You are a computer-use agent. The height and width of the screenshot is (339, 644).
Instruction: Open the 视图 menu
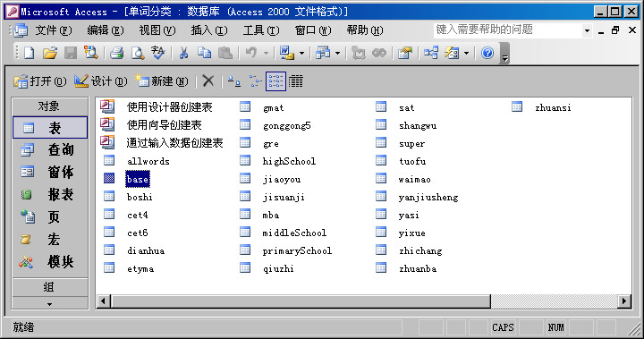click(157, 30)
